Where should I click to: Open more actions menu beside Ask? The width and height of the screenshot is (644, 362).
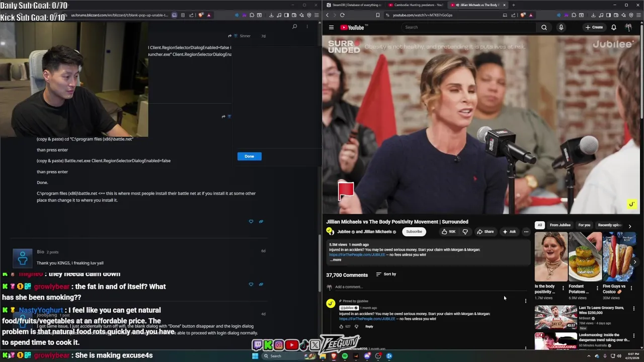(x=526, y=232)
